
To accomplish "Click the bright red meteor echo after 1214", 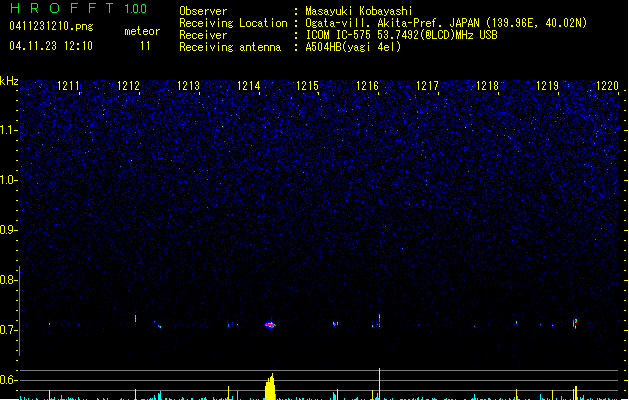I will click(271, 325).
